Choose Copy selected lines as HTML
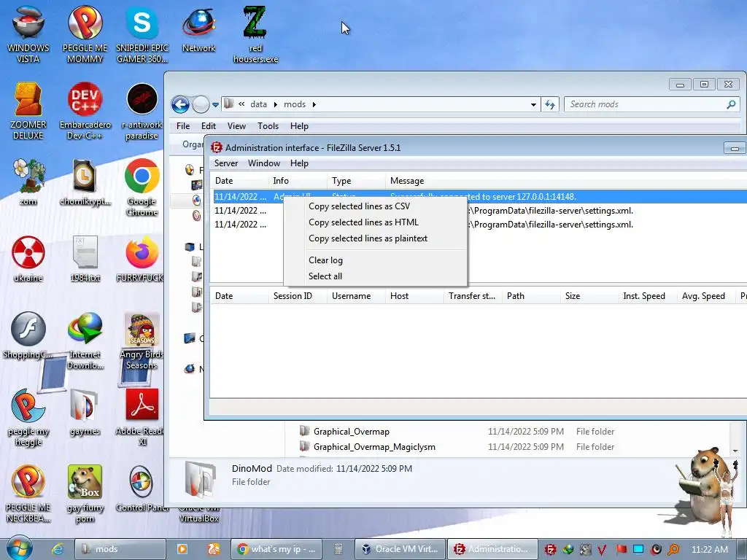The width and height of the screenshot is (747, 560). 376,222
